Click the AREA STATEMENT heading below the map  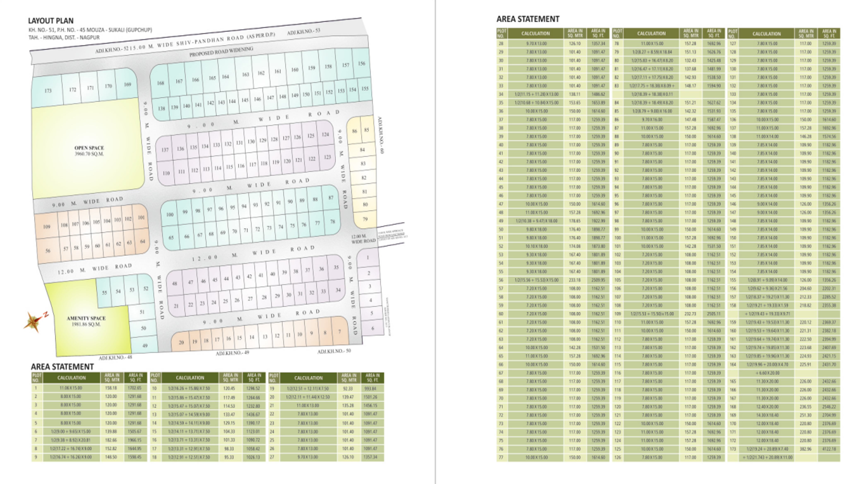(62, 367)
